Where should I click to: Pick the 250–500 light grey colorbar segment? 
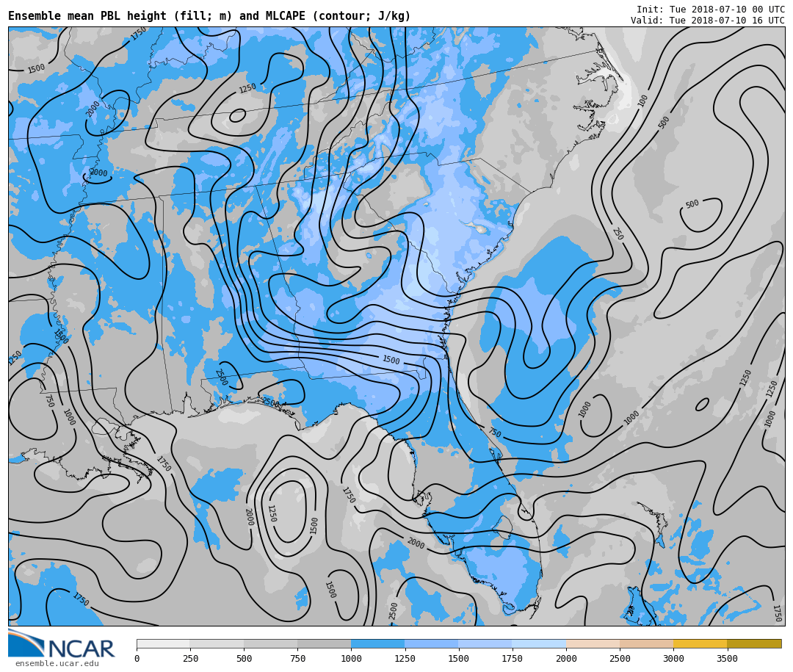pyautogui.click(x=217, y=643)
